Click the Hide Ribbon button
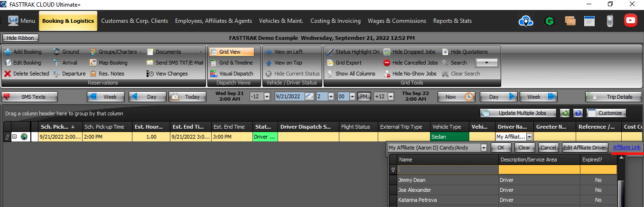This screenshot has height=207, width=644. coord(21,38)
